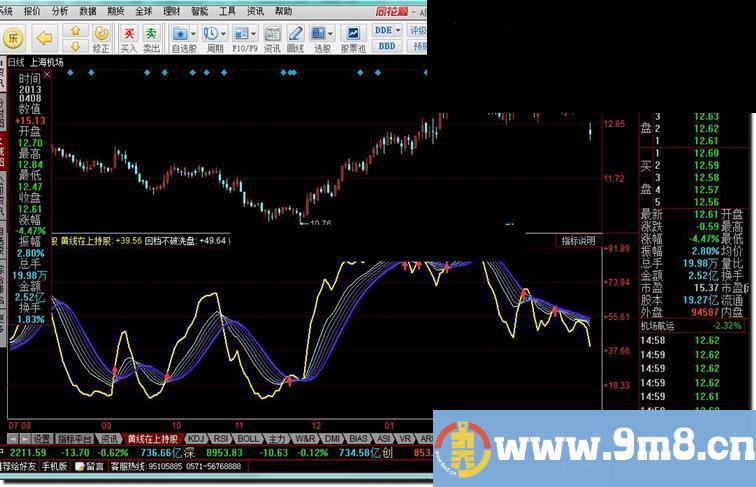This screenshot has width=756, height=487.
Task: Click the 指标说明 button
Action: pyautogui.click(x=578, y=240)
